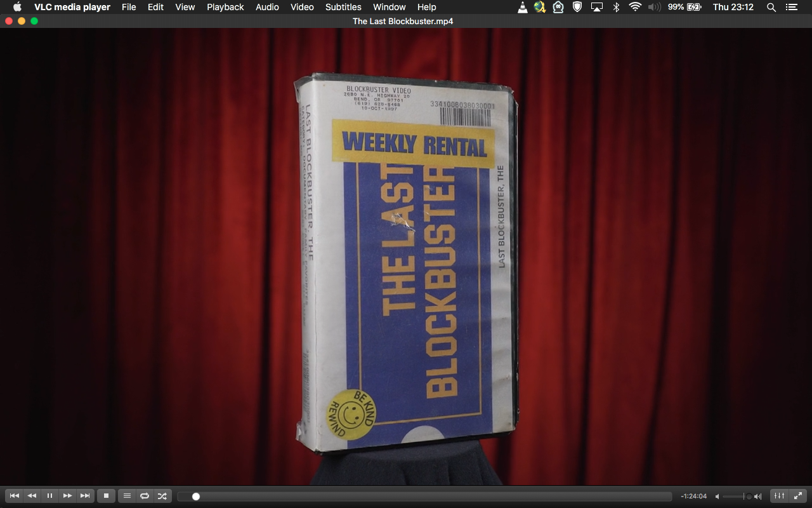Toggle repeat (loop) mode
Image resolution: width=812 pixels, height=508 pixels.
(x=145, y=496)
